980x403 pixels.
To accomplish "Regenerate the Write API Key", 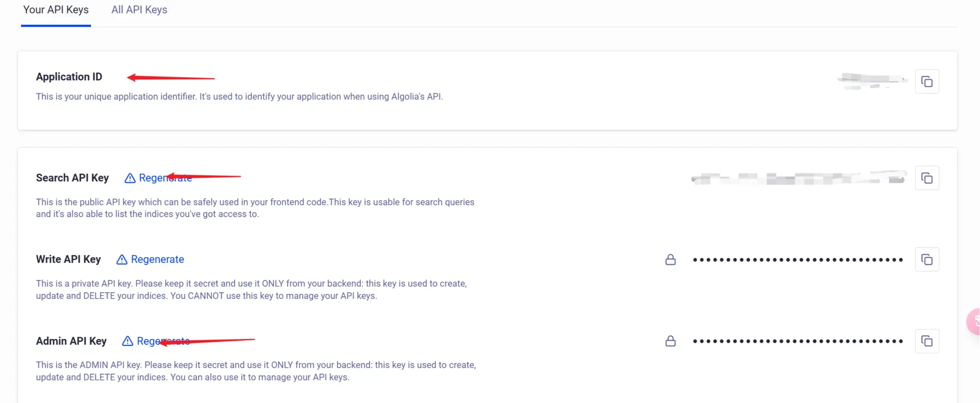I will (x=157, y=259).
